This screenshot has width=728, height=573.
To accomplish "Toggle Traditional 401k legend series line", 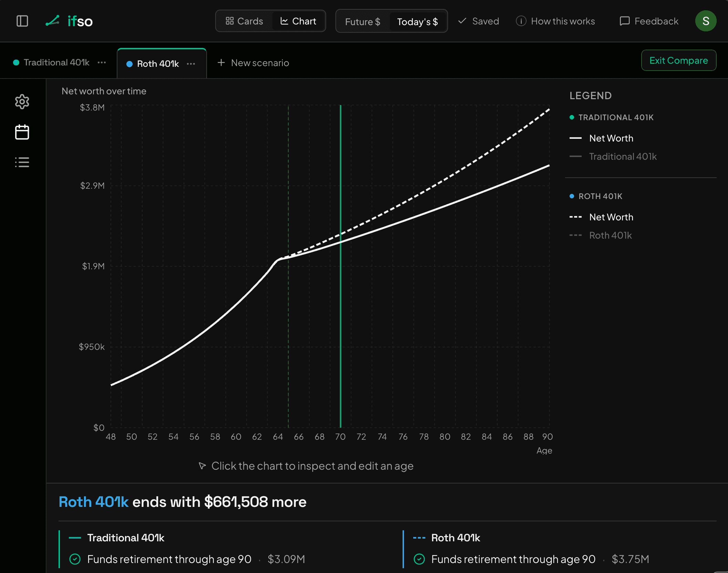I will point(613,156).
